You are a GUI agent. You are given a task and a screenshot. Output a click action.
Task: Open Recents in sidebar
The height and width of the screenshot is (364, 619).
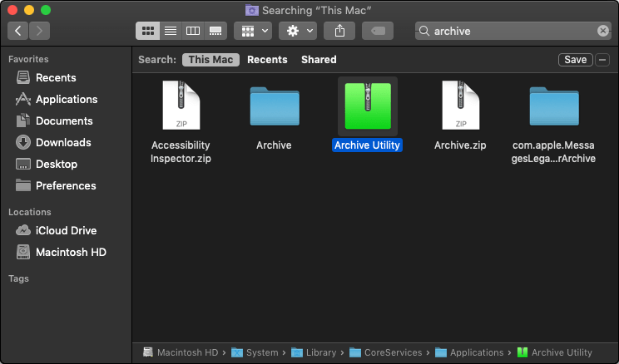pos(47,77)
